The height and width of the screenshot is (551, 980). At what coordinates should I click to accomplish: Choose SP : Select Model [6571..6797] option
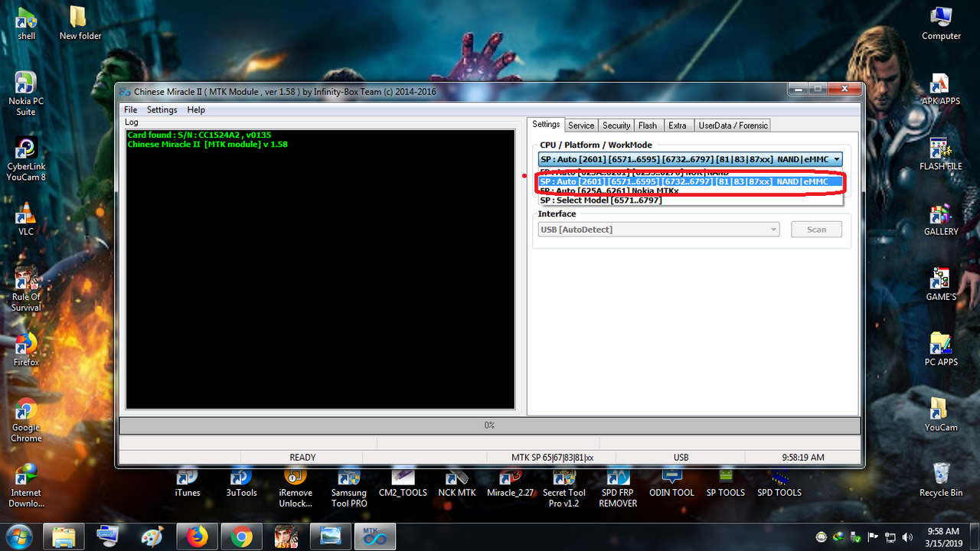pos(690,201)
